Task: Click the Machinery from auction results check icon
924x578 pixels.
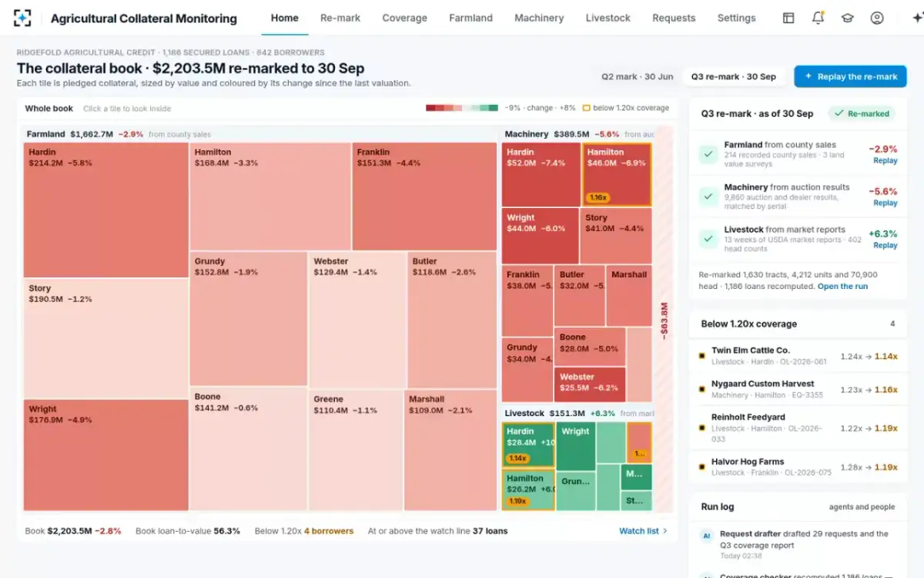Action: pyautogui.click(x=708, y=197)
